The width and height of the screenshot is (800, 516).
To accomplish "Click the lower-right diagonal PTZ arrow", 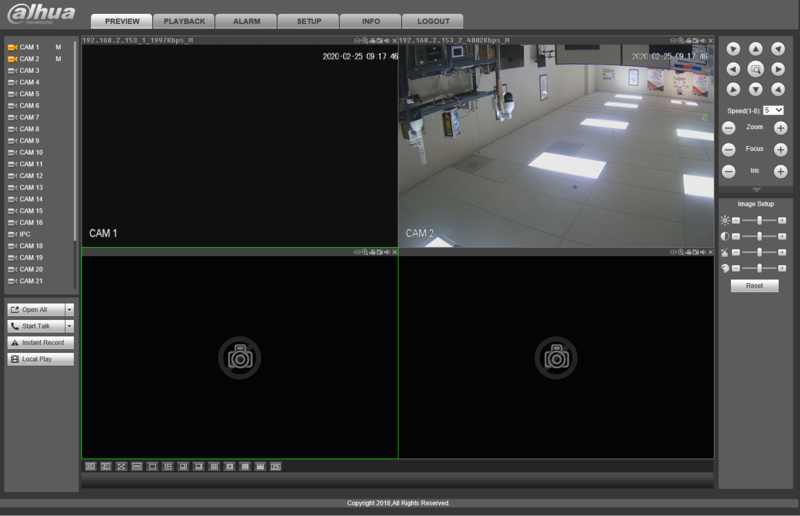I will [778, 90].
